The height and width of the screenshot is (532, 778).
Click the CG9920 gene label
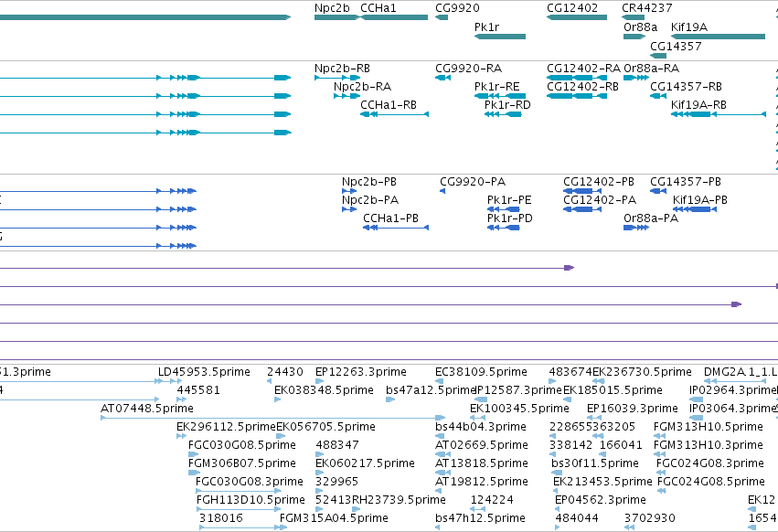(x=457, y=8)
